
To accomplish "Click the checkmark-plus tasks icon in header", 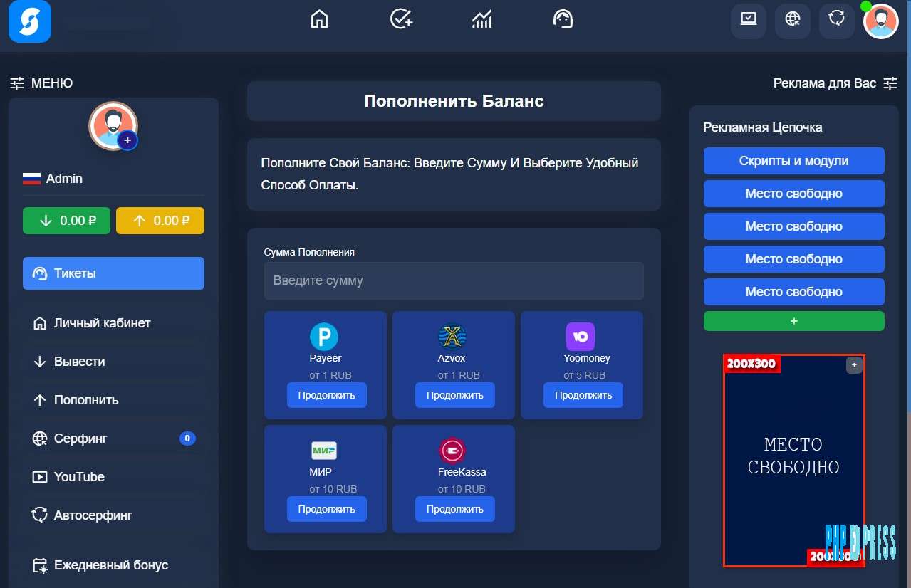I will [x=402, y=19].
